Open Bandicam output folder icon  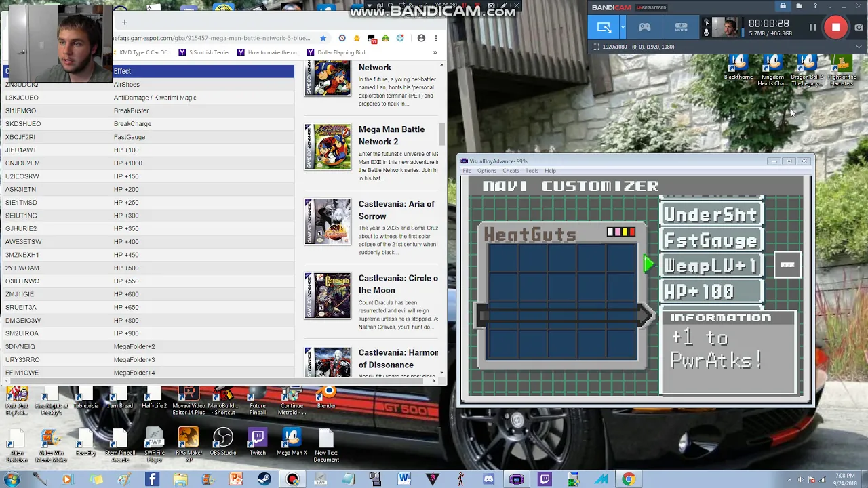799,6
